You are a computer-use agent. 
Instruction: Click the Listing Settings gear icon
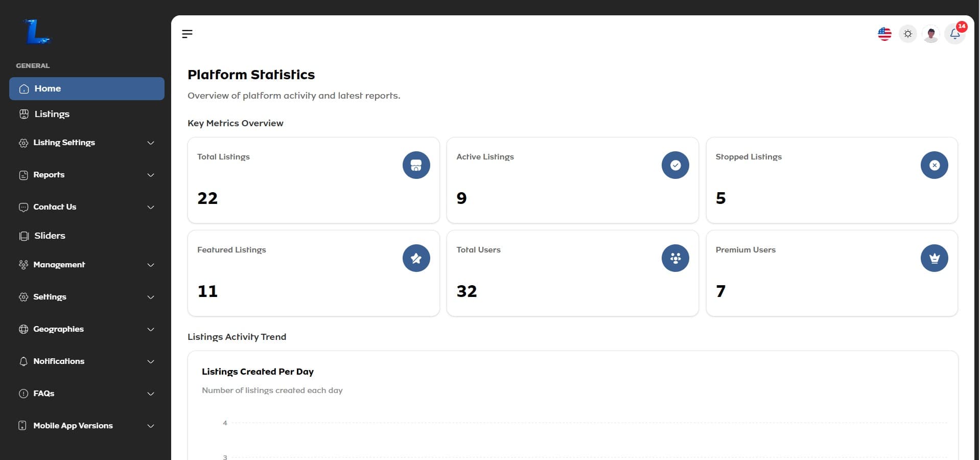24,143
